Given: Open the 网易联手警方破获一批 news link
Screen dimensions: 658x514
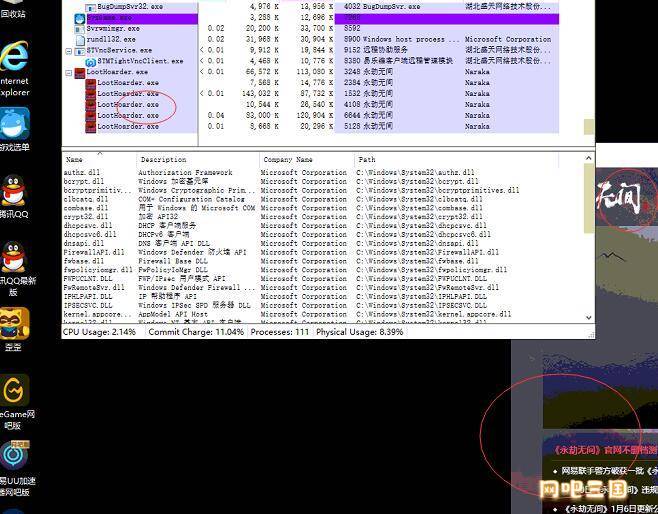Looking at the screenshot, I should (x=609, y=471).
